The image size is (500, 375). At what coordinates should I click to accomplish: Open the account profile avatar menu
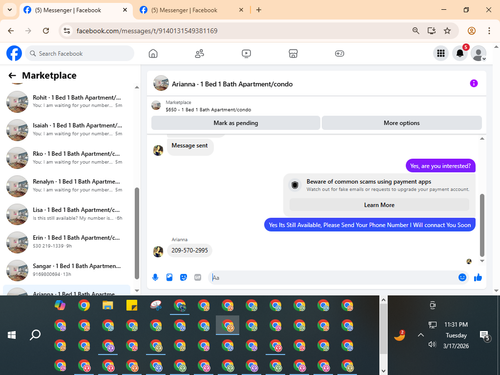tap(478, 53)
